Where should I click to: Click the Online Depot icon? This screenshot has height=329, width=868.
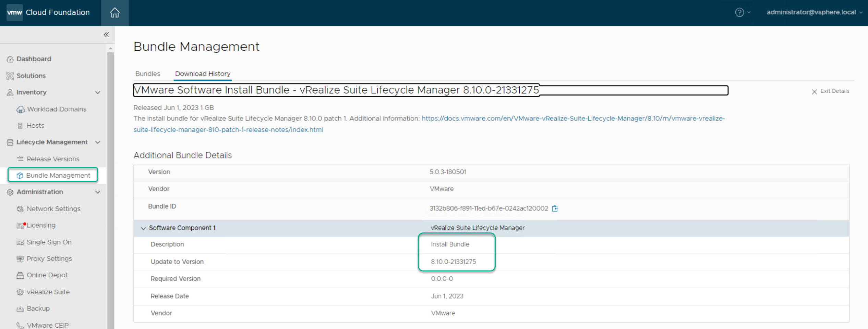pos(20,275)
